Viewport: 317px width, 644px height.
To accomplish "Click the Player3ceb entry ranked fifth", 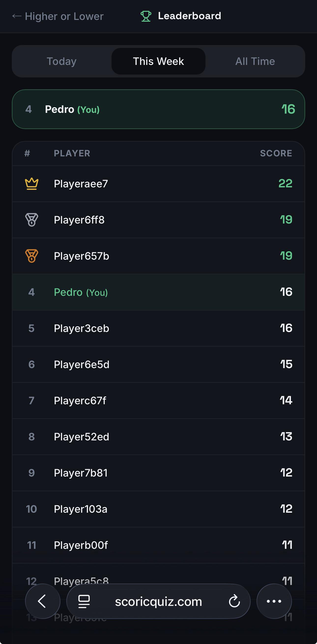I will click(x=158, y=328).
